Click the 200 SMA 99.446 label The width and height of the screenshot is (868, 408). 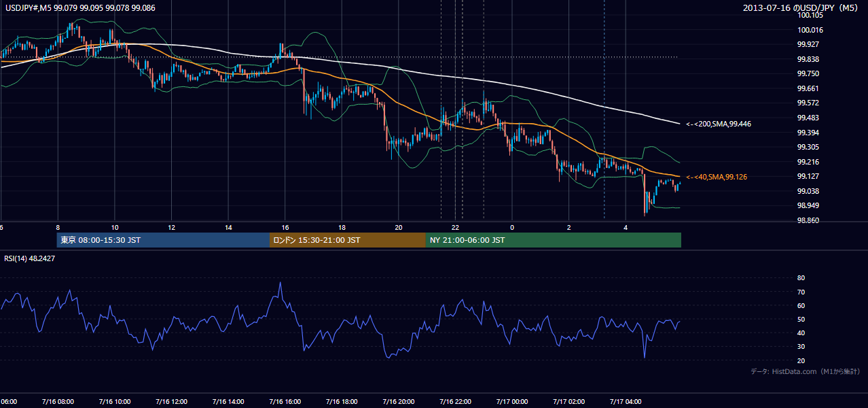coord(718,124)
